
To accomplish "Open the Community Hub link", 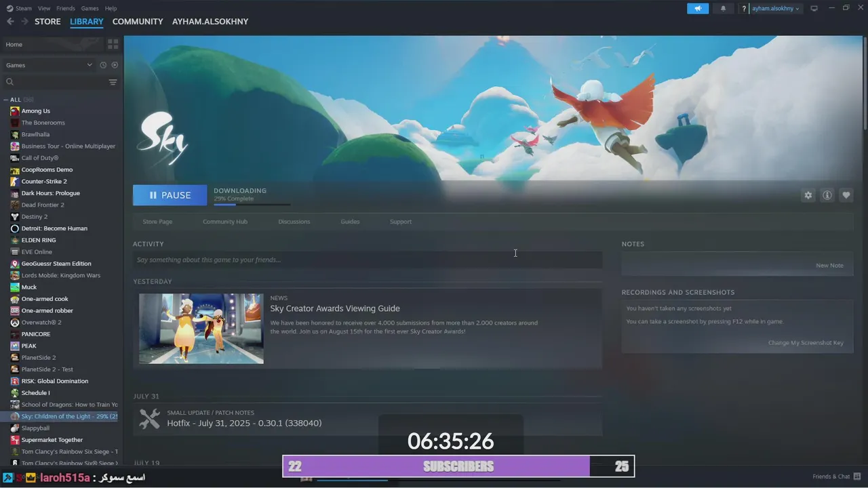I will [x=225, y=222].
